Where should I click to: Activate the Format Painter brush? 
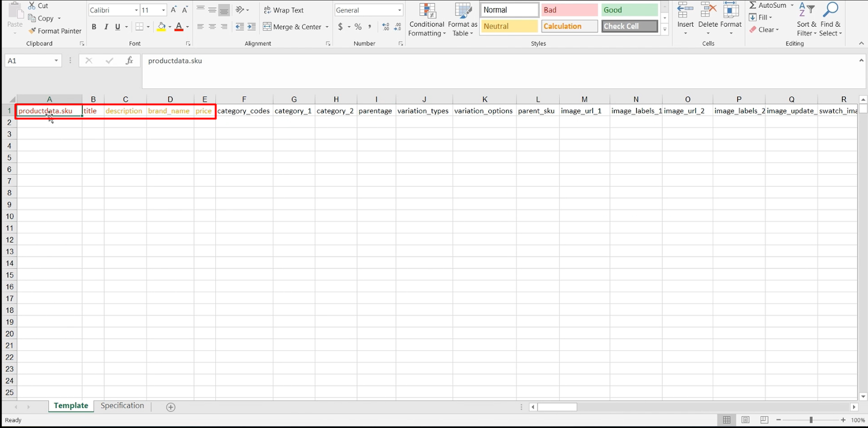(x=55, y=31)
